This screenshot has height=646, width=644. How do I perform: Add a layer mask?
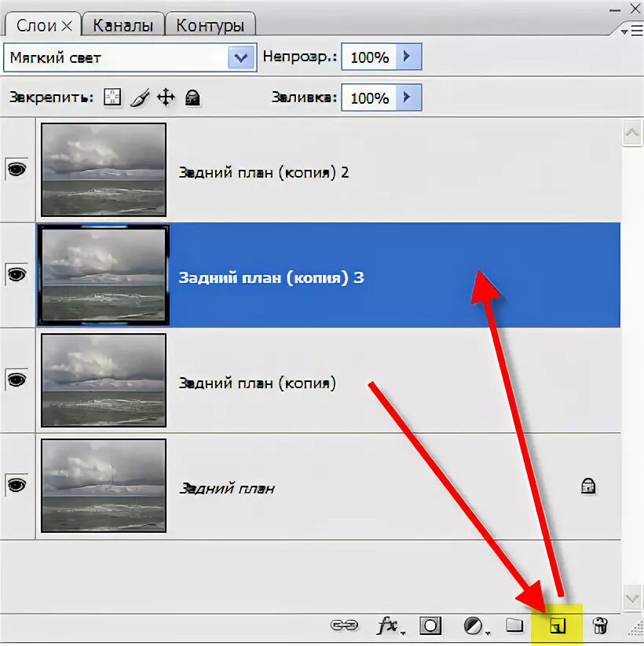[430, 626]
